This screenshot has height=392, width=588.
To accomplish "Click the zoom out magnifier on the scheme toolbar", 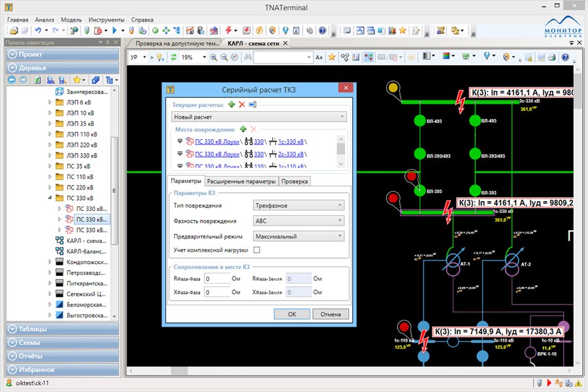I will [224, 57].
